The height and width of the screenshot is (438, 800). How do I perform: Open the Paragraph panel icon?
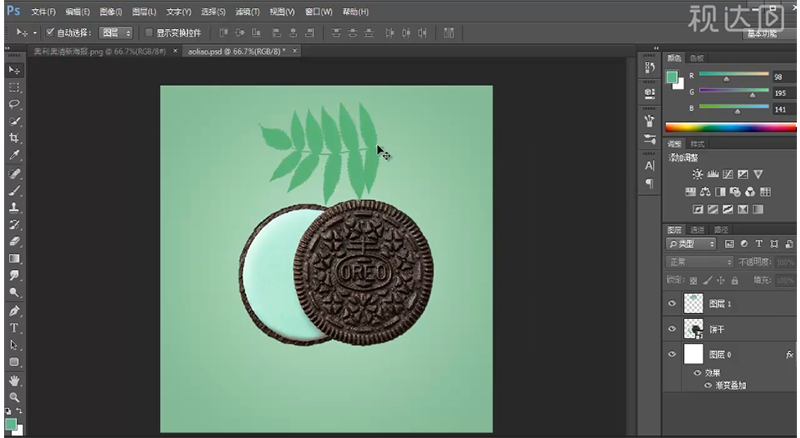649,183
